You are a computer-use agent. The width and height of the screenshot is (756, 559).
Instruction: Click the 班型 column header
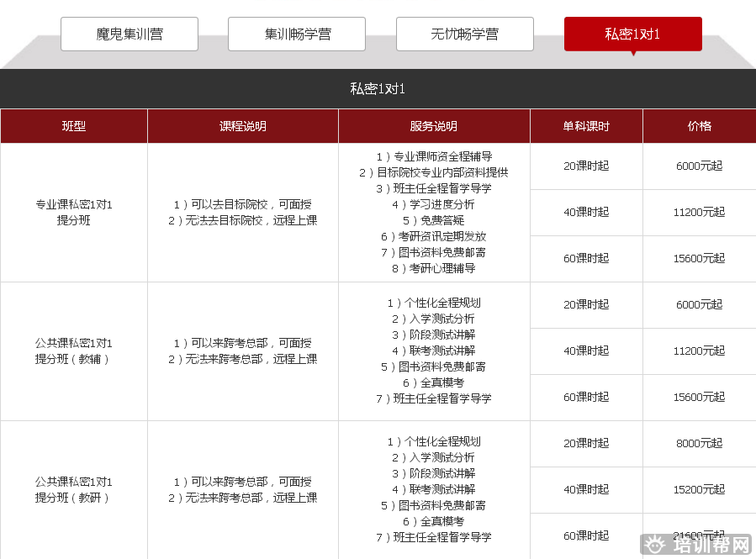pyautogui.click(x=74, y=126)
